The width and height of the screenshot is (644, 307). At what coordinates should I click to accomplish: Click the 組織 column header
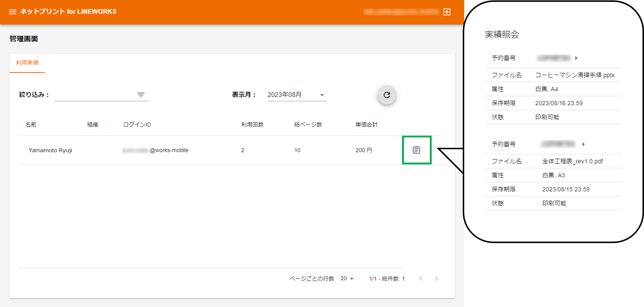pyautogui.click(x=92, y=124)
